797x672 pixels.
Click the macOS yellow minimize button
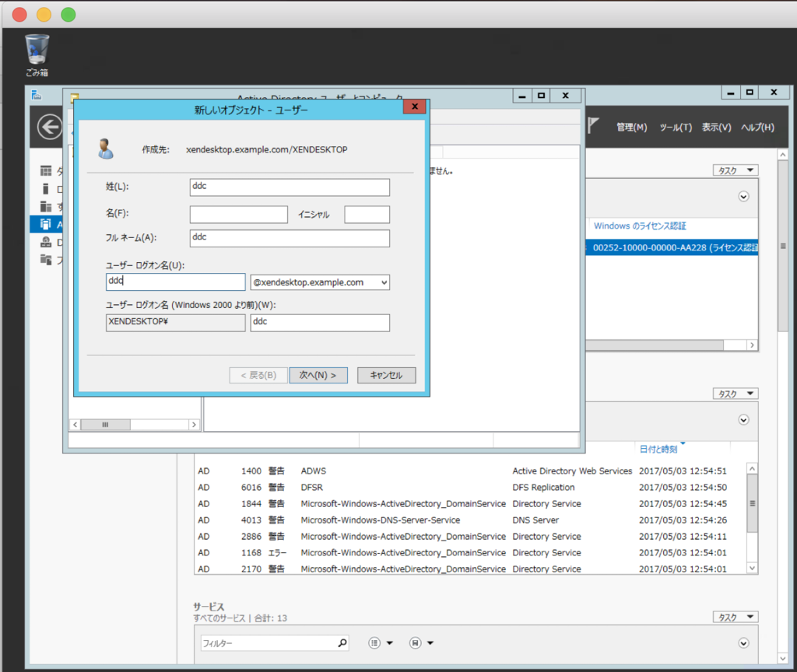pyautogui.click(x=44, y=15)
